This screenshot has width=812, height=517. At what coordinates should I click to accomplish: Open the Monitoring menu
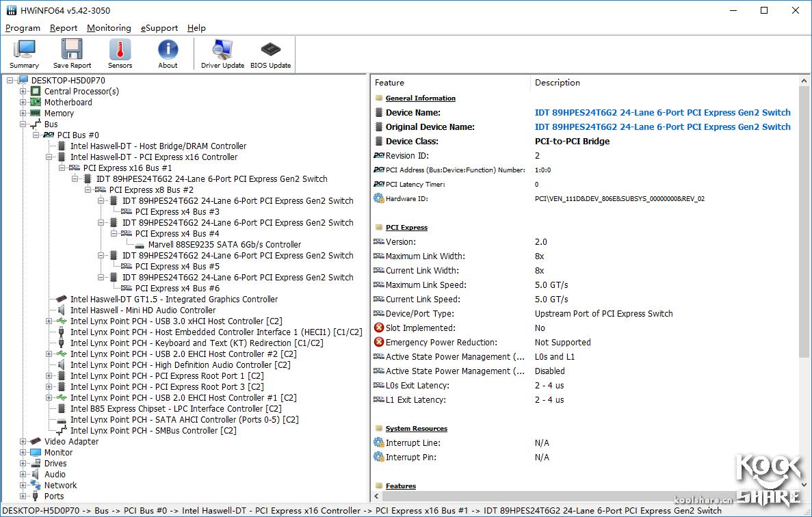click(x=109, y=28)
